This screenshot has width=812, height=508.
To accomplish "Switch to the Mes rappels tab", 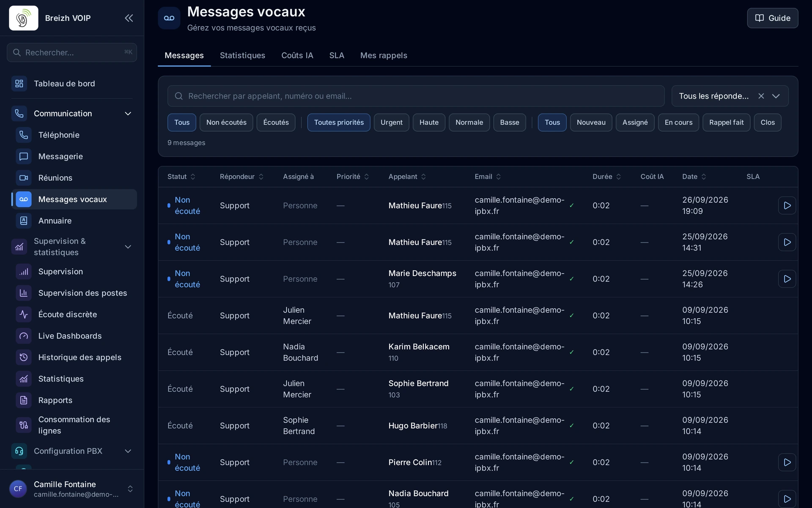I will click(384, 55).
